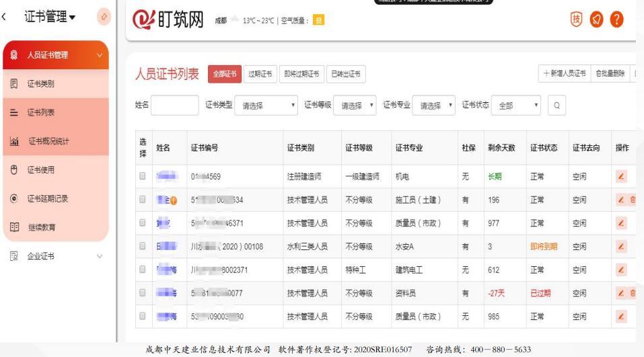Image resolution: width=644 pixels, height=357 pixels.
Task: Open the 证书状态 dropdown showing 全部
Action: [x=517, y=106]
